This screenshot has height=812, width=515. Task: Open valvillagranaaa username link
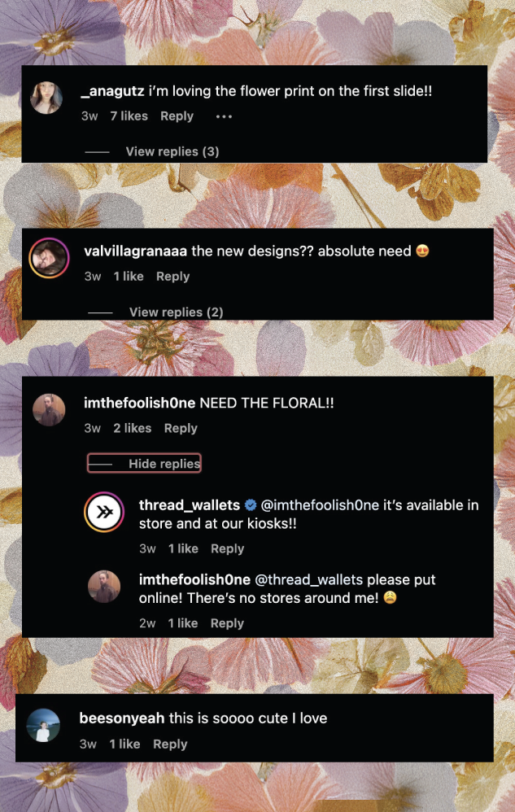(136, 251)
